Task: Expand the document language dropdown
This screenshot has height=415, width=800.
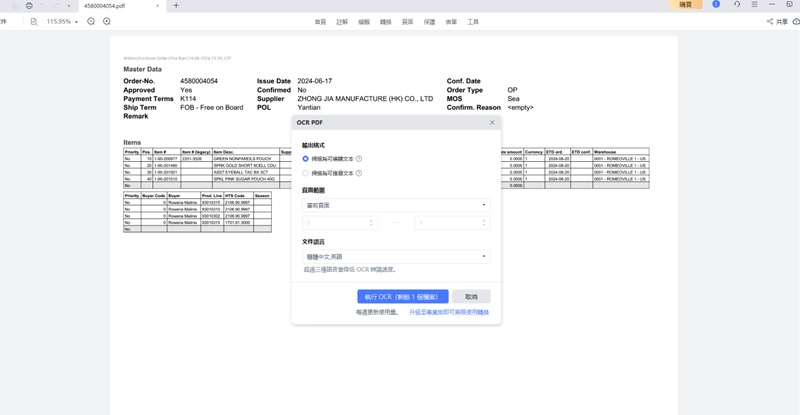Action: click(x=396, y=257)
